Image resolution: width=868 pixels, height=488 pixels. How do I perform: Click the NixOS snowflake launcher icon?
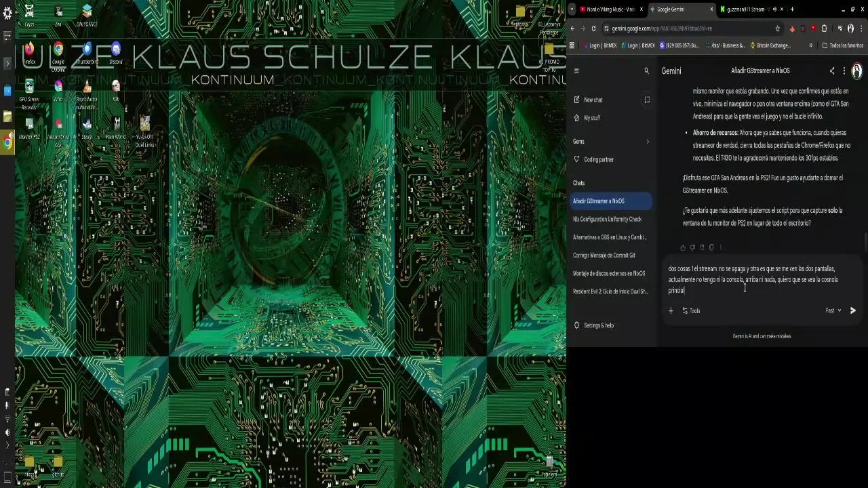tap(7, 14)
